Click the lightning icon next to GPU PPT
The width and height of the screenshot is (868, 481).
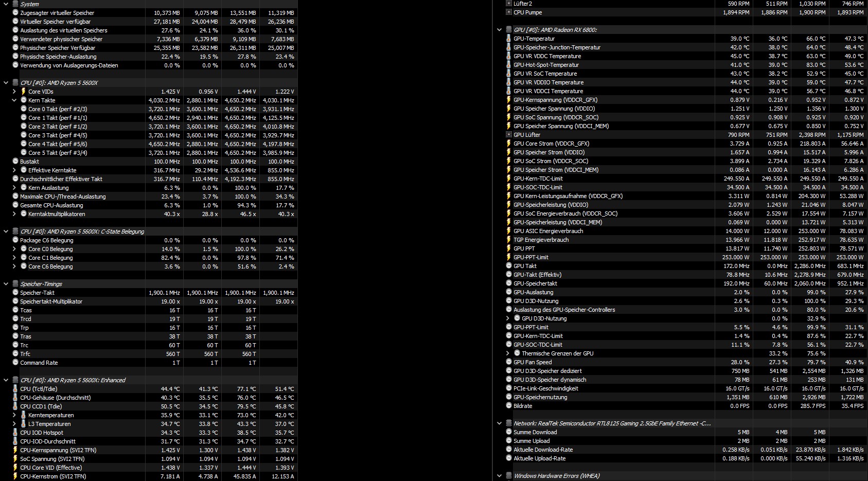click(x=508, y=248)
